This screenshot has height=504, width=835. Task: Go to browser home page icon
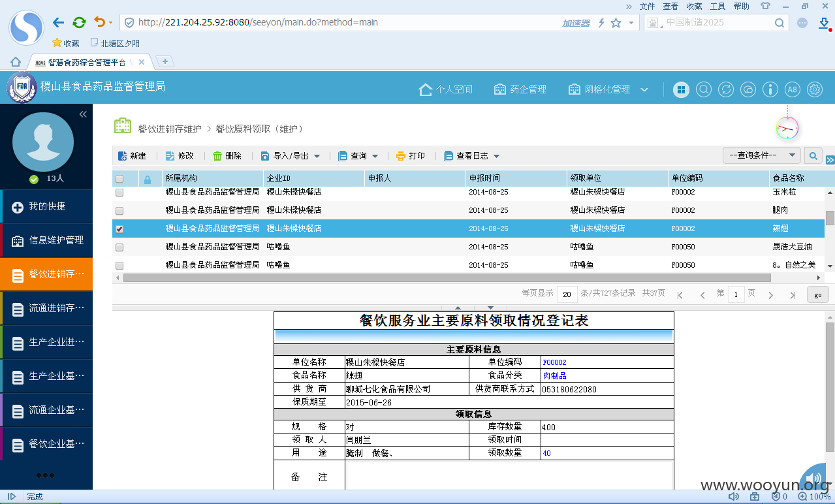click(16, 61)
